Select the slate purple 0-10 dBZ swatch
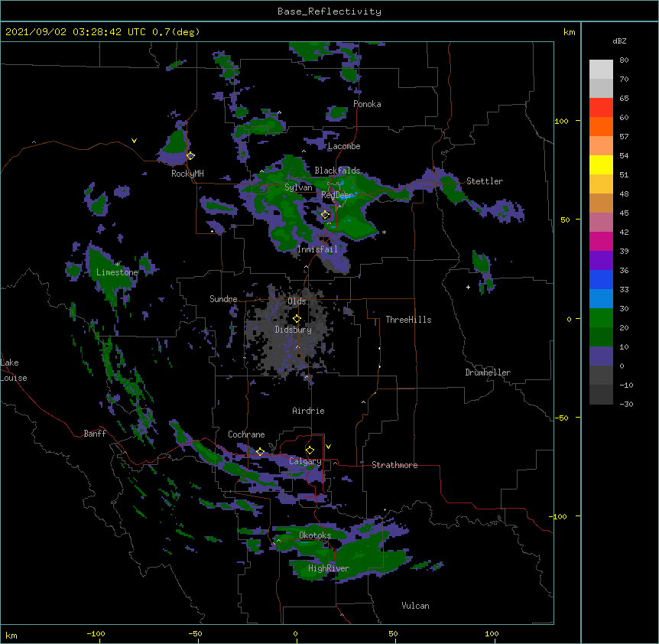Screen dimensions: 659x644 pyautogui.click(x=601, y=356)
